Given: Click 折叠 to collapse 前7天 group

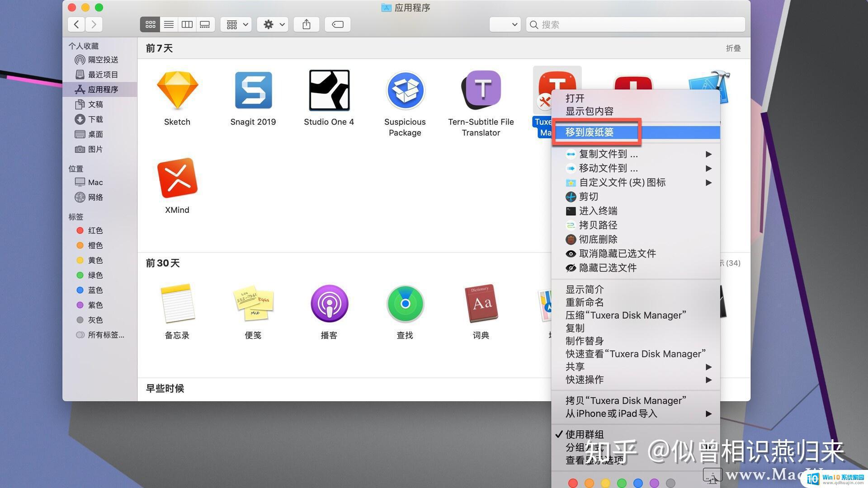Looking at the screenshot, I should 733,48.
